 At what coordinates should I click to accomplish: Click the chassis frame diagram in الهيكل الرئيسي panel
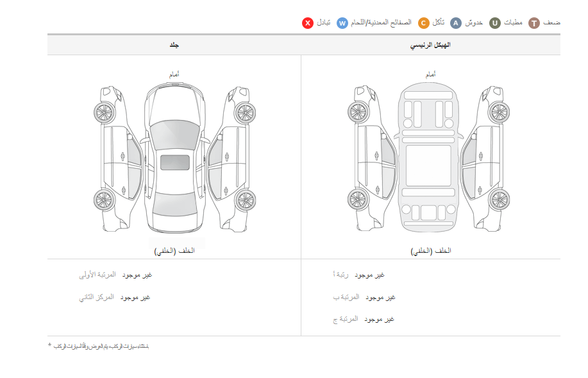(x=430, y=159)
